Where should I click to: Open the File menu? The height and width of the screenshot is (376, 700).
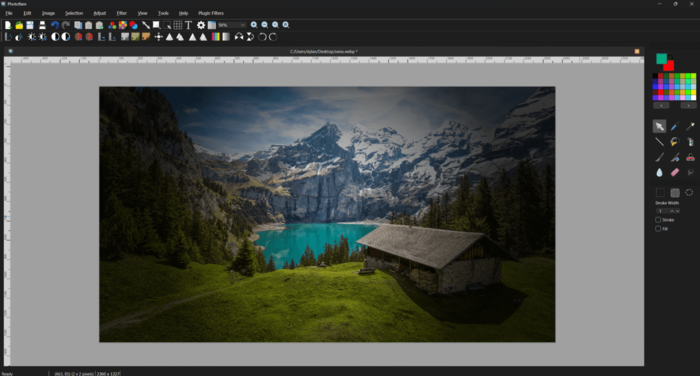point(9,13)
